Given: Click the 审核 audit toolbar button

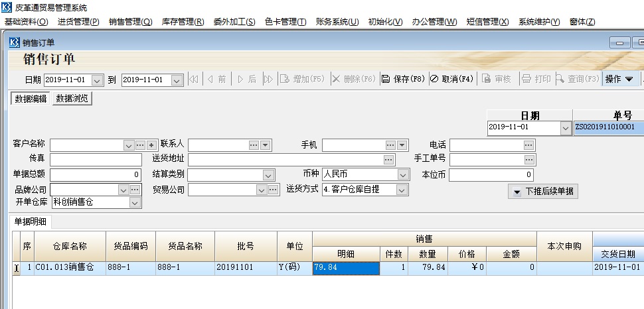Looking at the screenshot, I should point(497,79).
